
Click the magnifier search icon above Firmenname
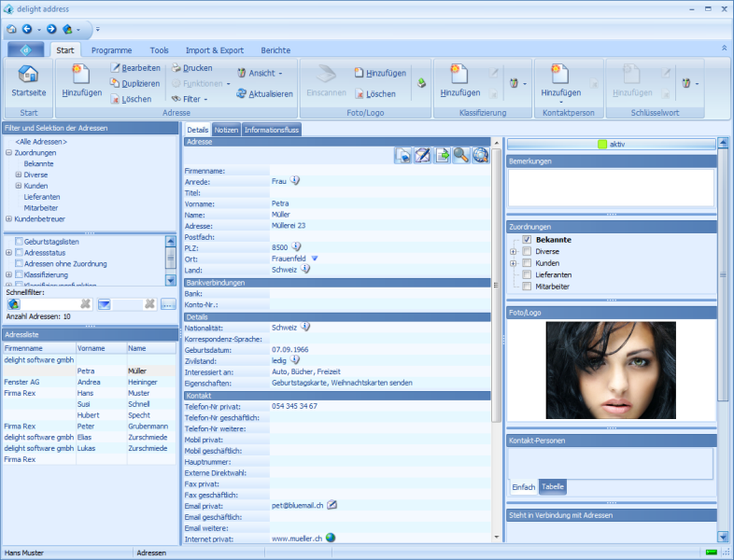(x=460, y=156)
